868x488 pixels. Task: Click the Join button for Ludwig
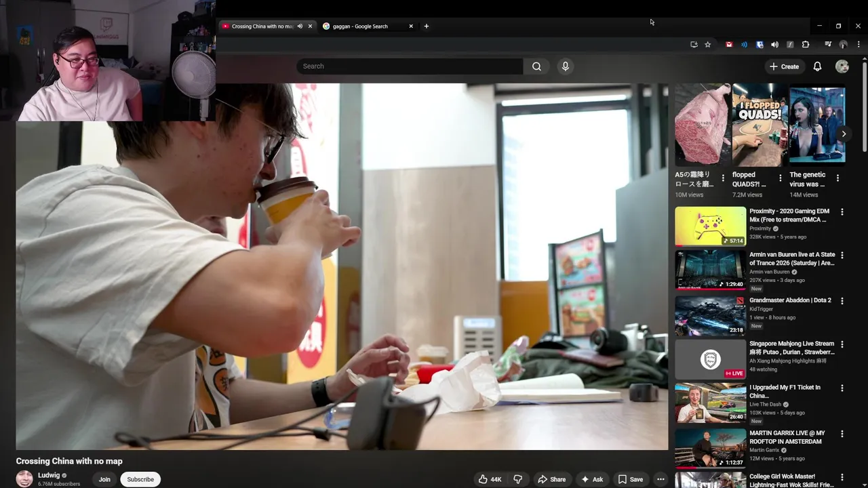click(x=104, y=479)
